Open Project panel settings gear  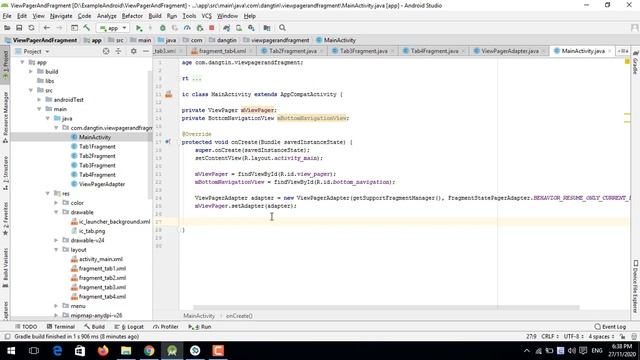pos(133,51)
